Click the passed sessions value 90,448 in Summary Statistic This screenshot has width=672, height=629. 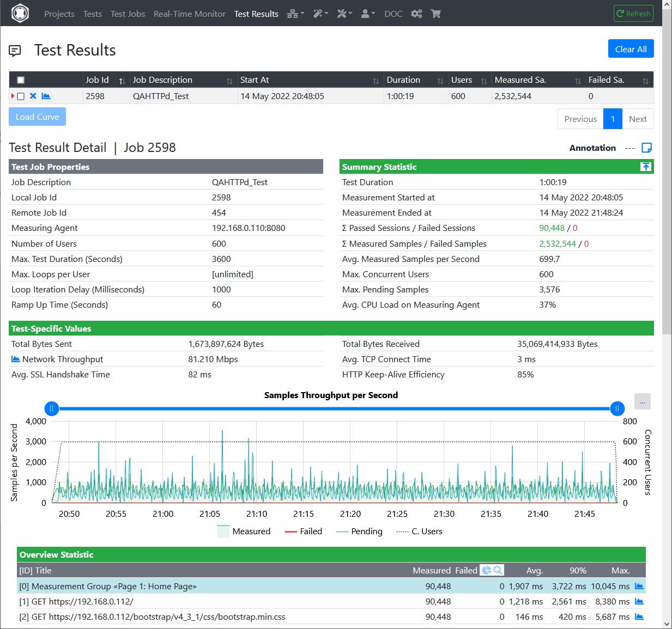pyautogui.click(x=552, y=228)
